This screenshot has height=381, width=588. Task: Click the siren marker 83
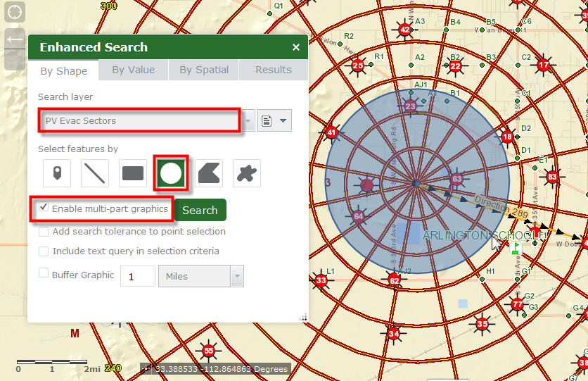552,177
